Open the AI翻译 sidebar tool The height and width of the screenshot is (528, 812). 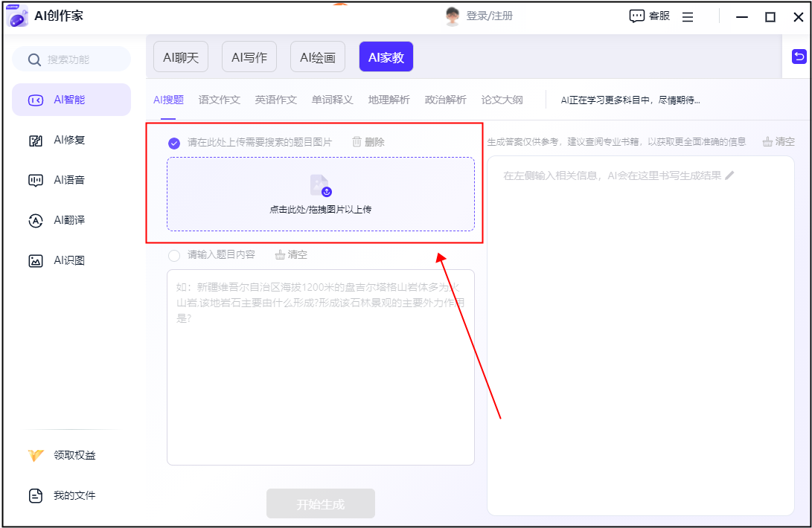(x=71, y=220)
